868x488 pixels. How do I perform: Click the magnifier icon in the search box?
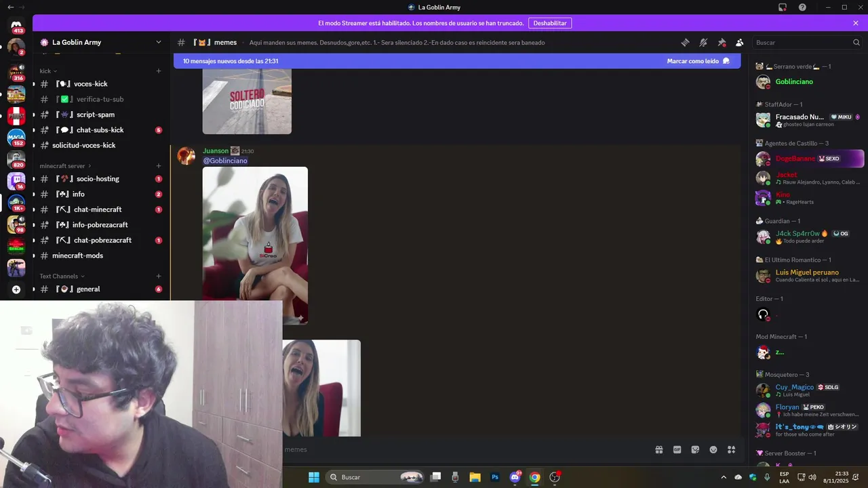[856, 42]
